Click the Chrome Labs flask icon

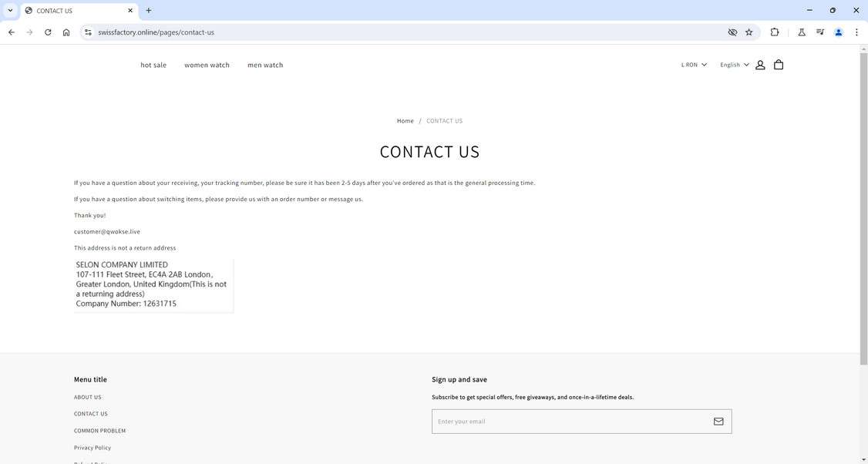(802, 32)
